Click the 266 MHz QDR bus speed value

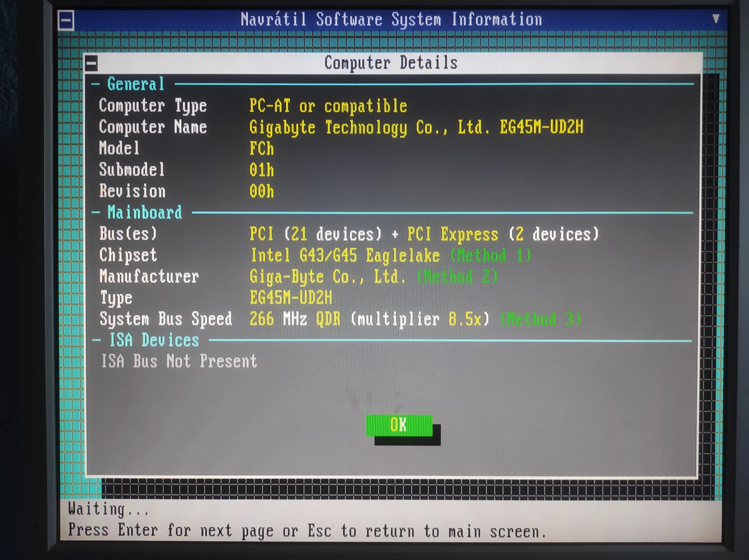coord(295,319)
